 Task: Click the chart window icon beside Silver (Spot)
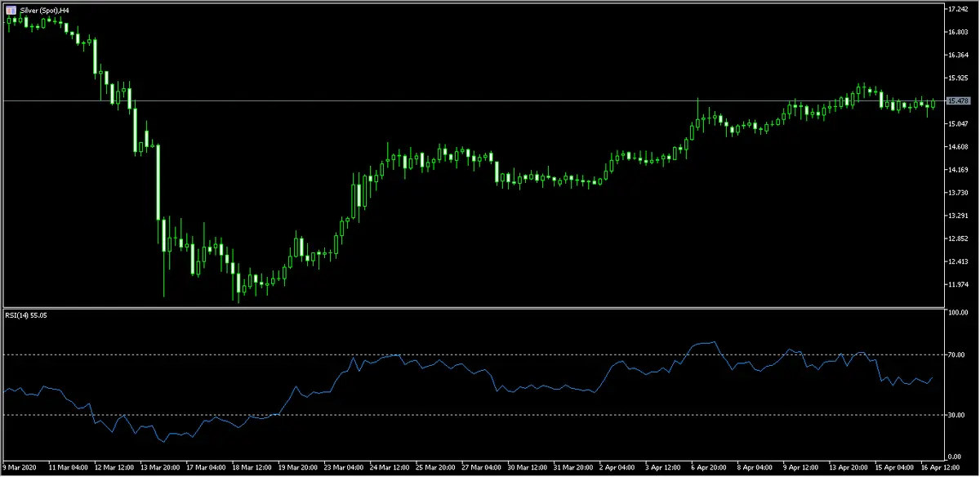coord(11,9)
